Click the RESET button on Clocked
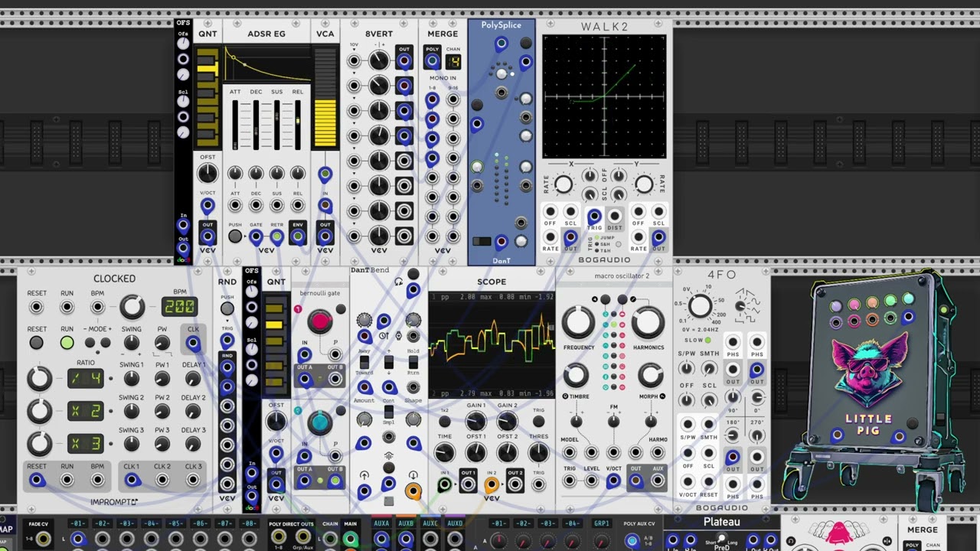Image resolution: width=980 pixels, height=551 pixels. click(36, 343)
